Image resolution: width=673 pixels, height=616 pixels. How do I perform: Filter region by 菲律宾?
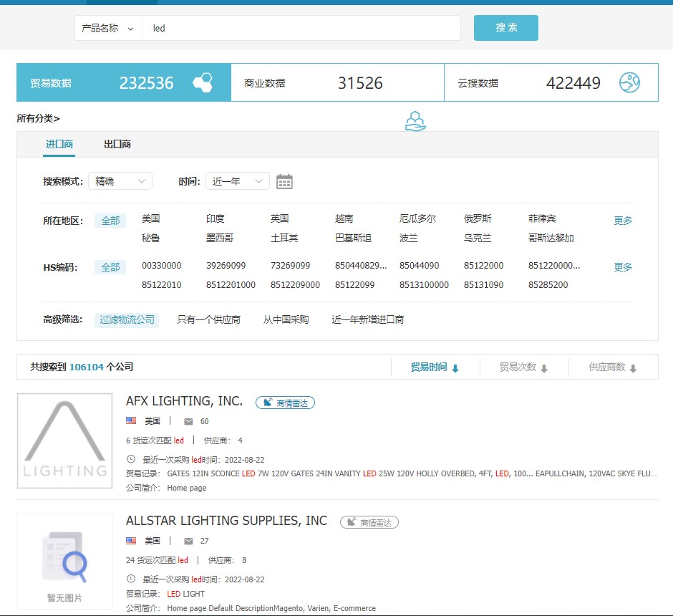point(542,218)
